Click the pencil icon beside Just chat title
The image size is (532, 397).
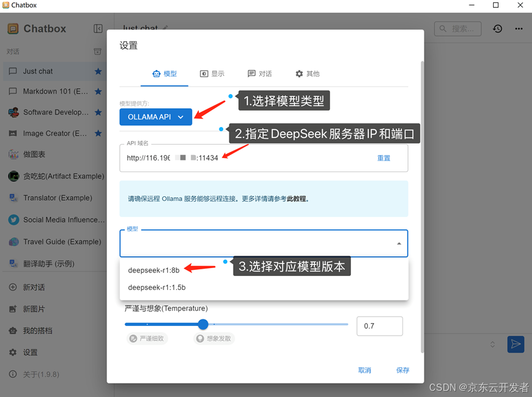[x=165, y=28]
